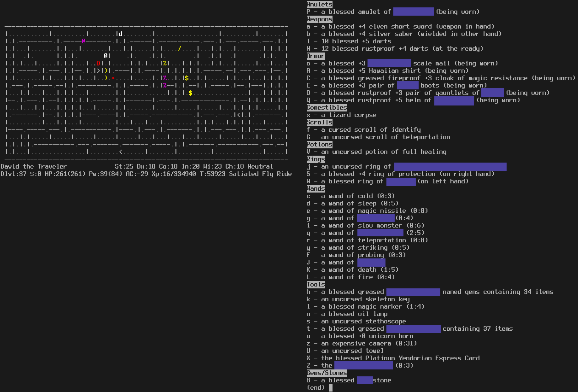Screen dimensions: 578x392
Task: Select item d, wand of sleep (0:5)
Action: pos(353,203)
